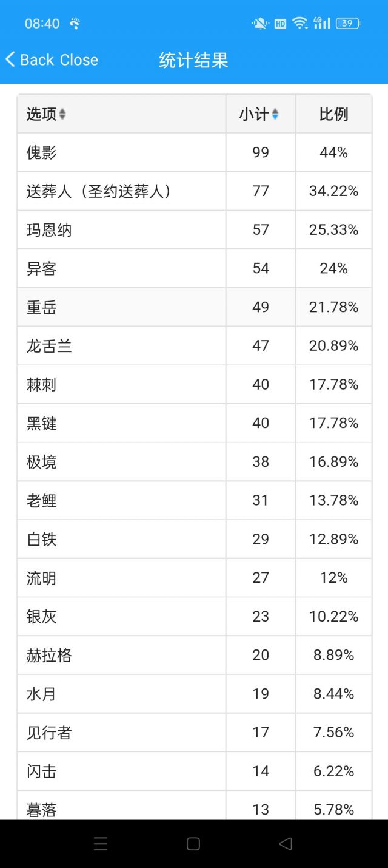Open the WiFi icon in the status bar
The height and width of the screenshot is (868, 388).
(x=301, y=23)
